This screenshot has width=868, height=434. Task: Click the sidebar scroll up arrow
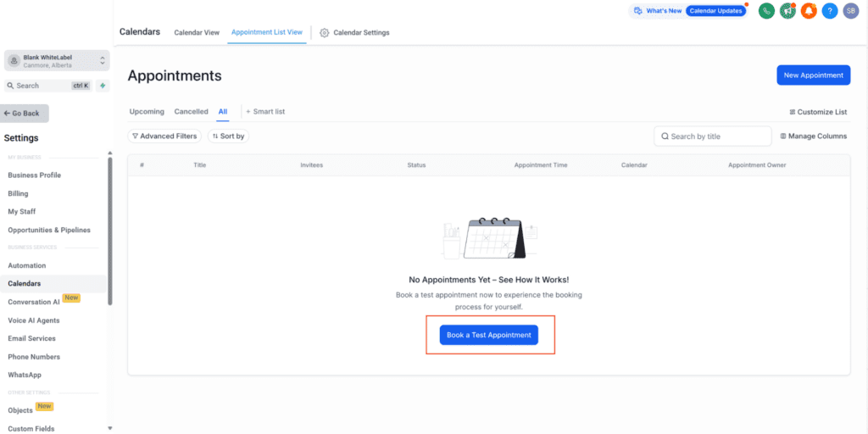[x=109, y=153]
